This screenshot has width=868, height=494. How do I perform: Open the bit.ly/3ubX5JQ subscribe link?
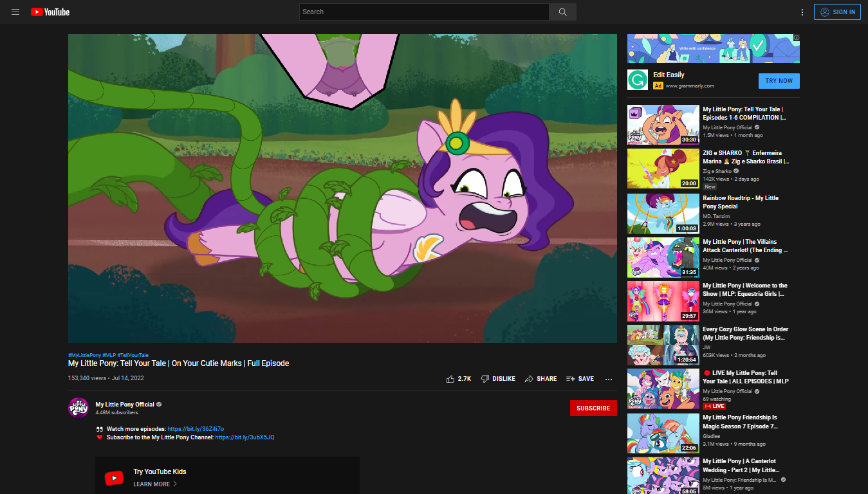pyautogui.click(x=245, y=437)
